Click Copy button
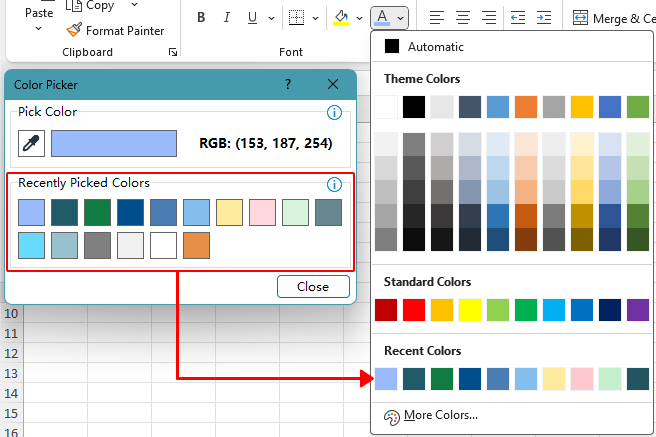The width and height of the screenshot is (656, 437). click(x=90, y=6)
